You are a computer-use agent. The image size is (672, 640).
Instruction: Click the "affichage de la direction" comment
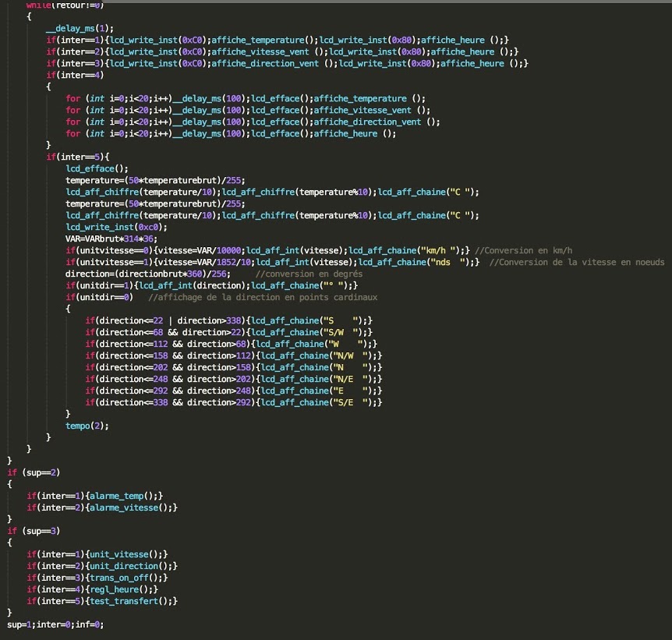tap(263, 297)
